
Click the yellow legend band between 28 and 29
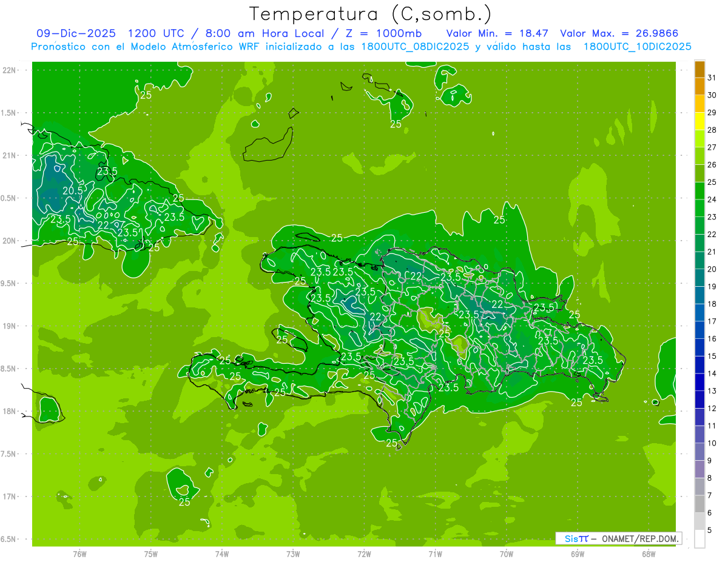pos(699,121)
